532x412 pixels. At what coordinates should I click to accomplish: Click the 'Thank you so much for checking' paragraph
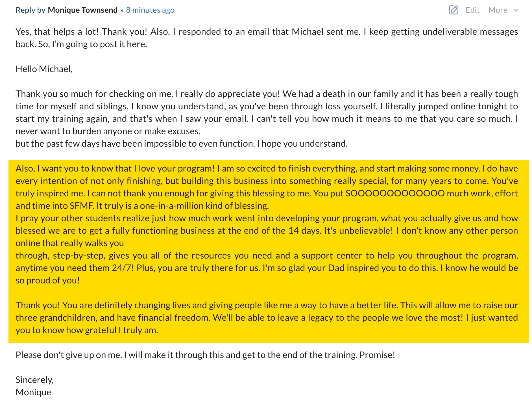point(267,119)
